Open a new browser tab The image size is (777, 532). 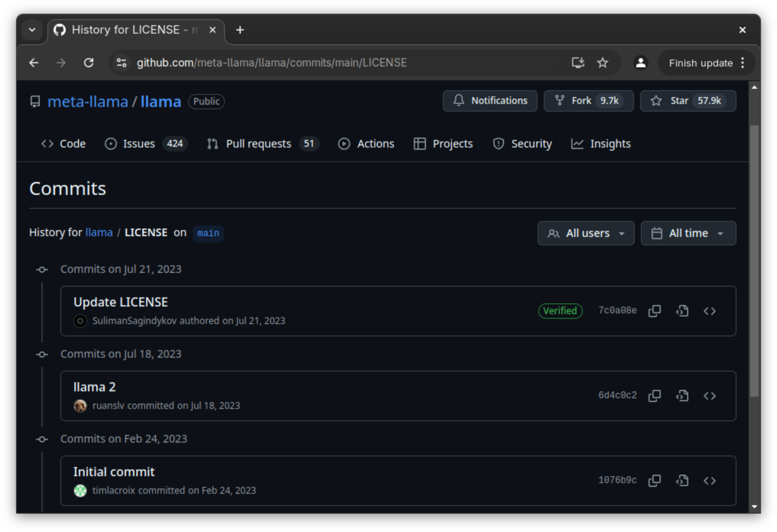click(x=240, y=30)
